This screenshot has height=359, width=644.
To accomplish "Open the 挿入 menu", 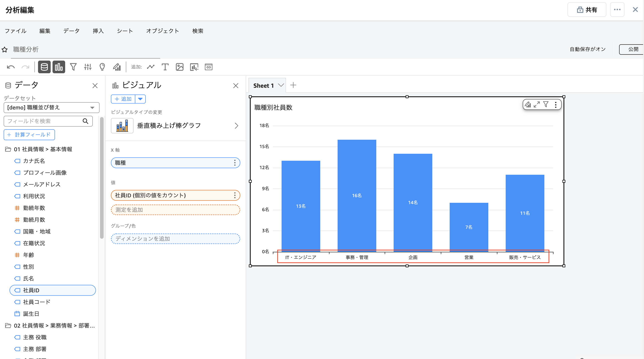I will coord(98,31).
